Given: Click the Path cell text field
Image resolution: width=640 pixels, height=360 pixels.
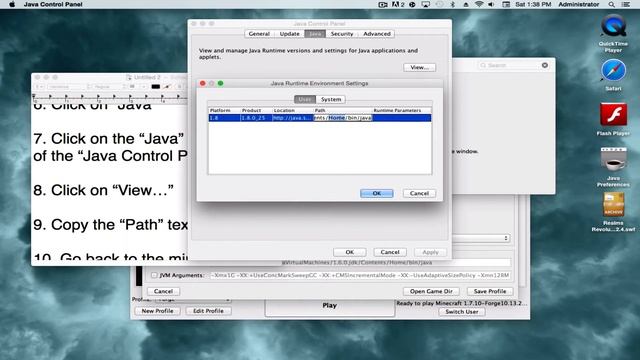Looking at the screenshot, I should 342,118.
